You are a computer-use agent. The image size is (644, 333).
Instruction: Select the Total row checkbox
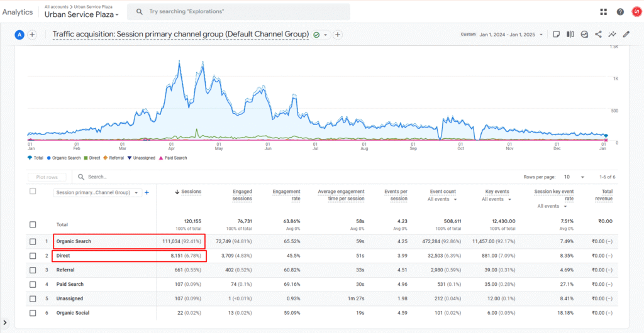coord(33,225)
